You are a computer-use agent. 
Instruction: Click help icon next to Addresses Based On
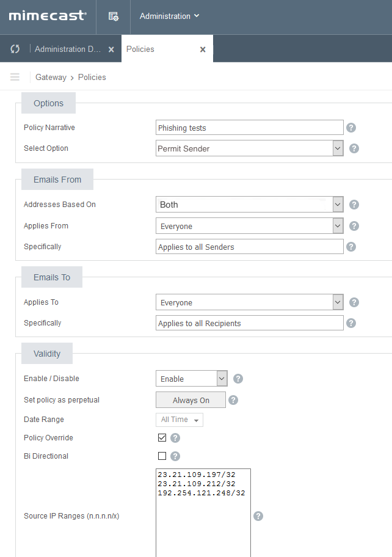(x=354, y=205)
